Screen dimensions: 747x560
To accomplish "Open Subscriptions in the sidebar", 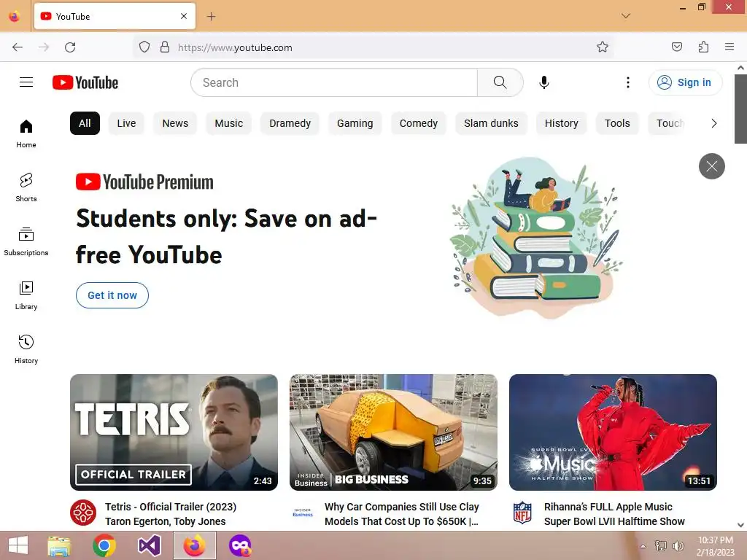I will (26, 241).
